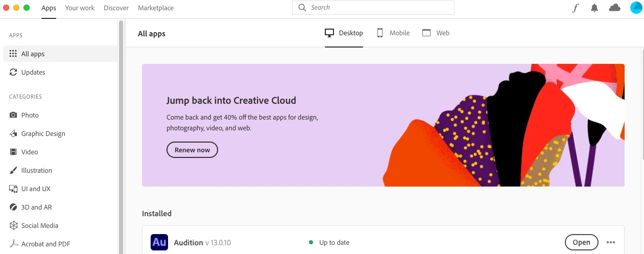Screen dimensions: 644x254
Task: Click the sidebar vertical scrollbar
Action: pos(121,137)
